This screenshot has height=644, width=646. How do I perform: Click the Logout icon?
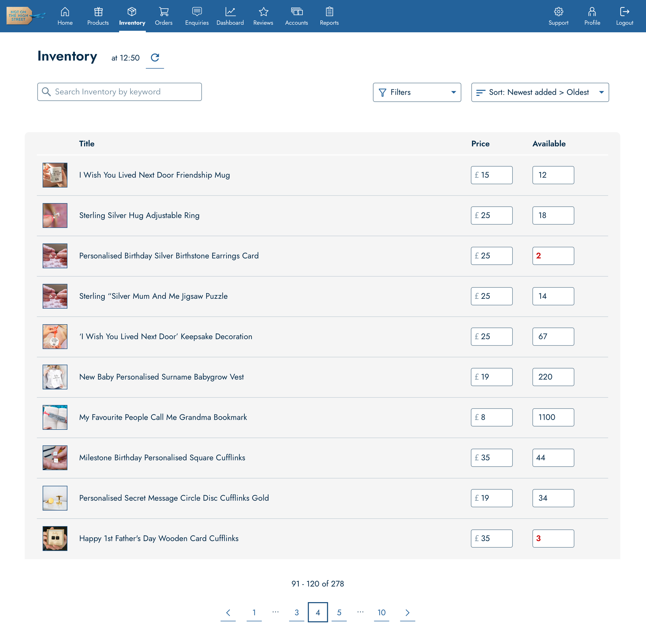624,12
